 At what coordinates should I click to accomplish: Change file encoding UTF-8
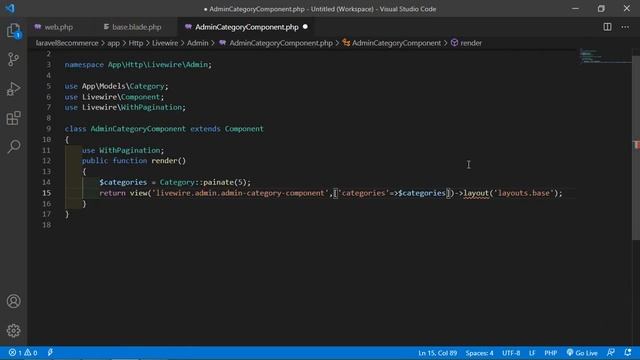tap(511, 353)
